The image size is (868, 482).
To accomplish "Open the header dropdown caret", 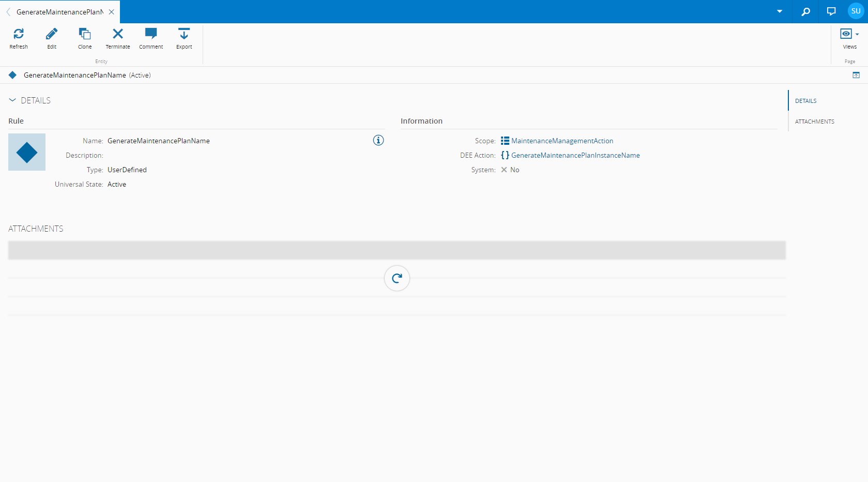I will [x=780, y=11].
